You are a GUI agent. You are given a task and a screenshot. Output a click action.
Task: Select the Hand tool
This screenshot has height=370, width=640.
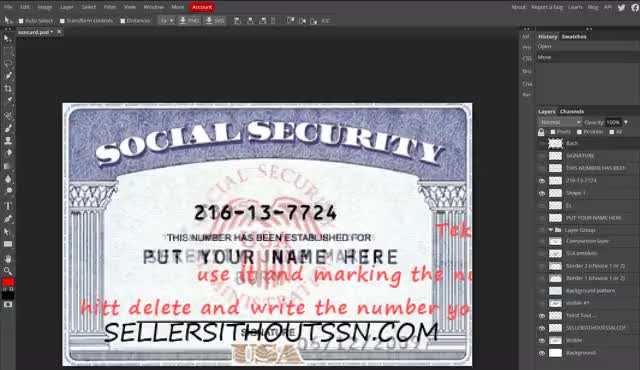tap(8, 259)
